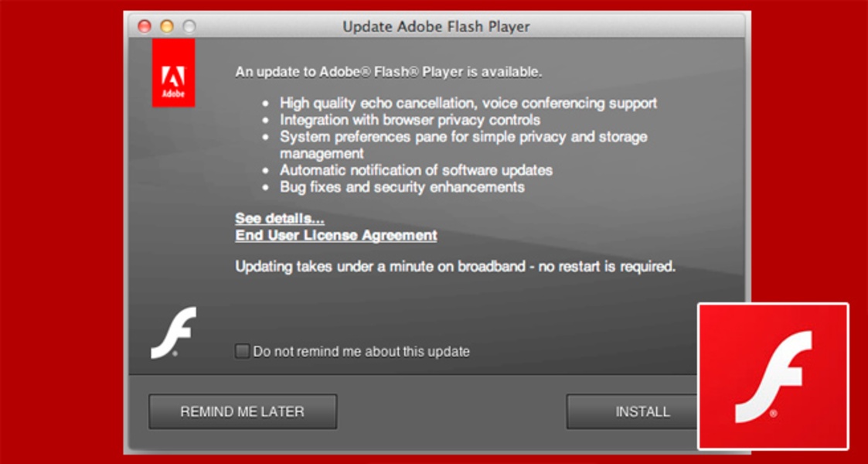Screen dimensions: 868x464
Task: Click the zoom button in the title bar
Action: (189, 26)
